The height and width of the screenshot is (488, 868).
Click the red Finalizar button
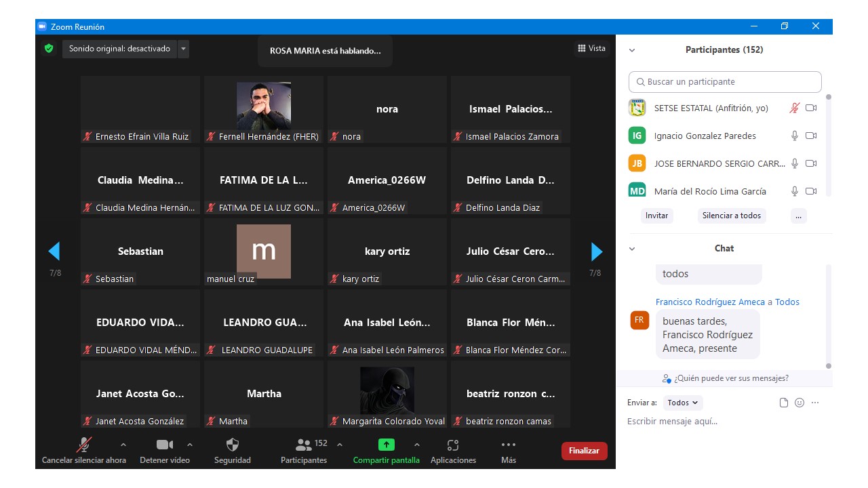[x=584, y=451]
